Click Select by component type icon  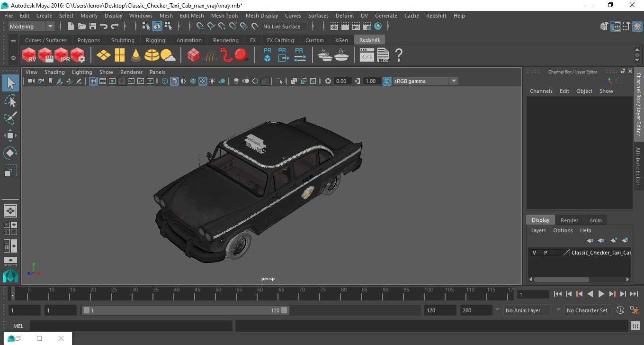point(168,27)
